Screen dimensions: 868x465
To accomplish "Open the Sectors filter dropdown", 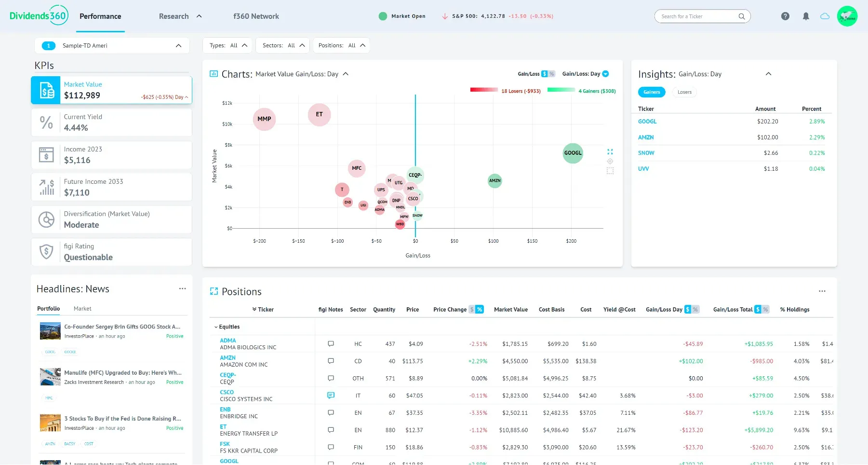I will [283, 45].
